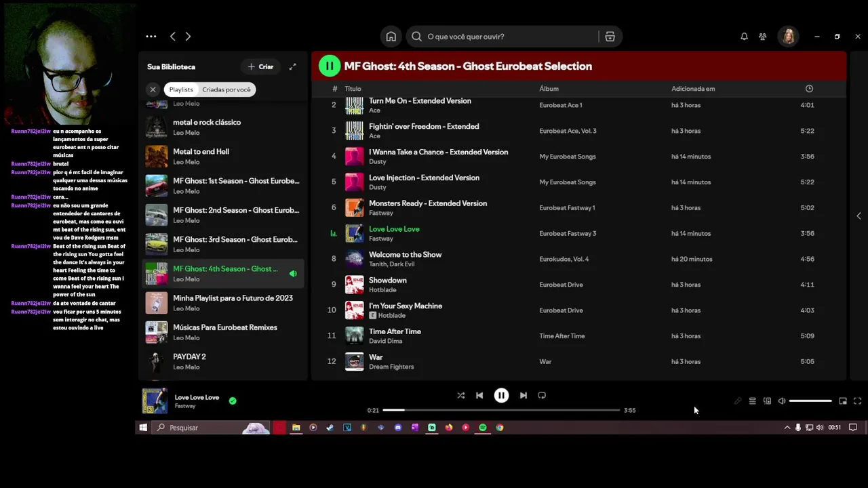This screenshot has height=488, width=868.
Task: Open the Spotify three-dots menu
Action: 151,37
